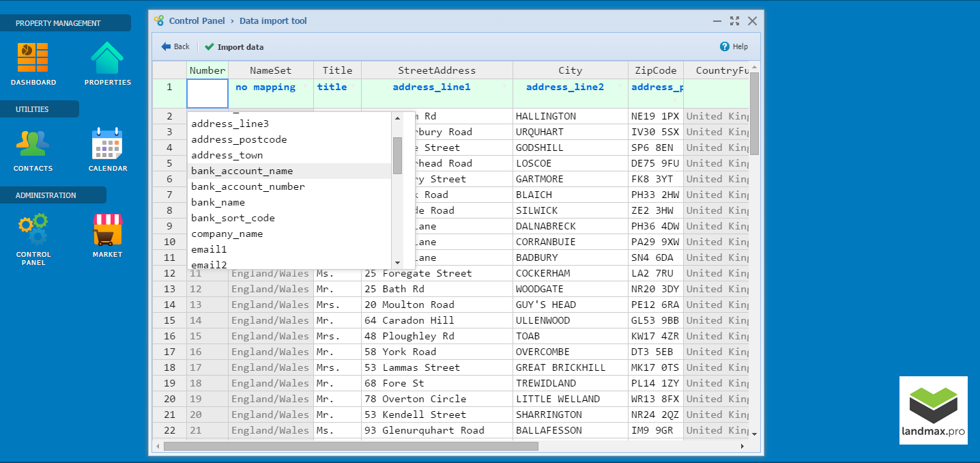This screenshot has width=980, height=463.
Task: Choose company_name in the mapping list
Action: [x=227, y=234]
